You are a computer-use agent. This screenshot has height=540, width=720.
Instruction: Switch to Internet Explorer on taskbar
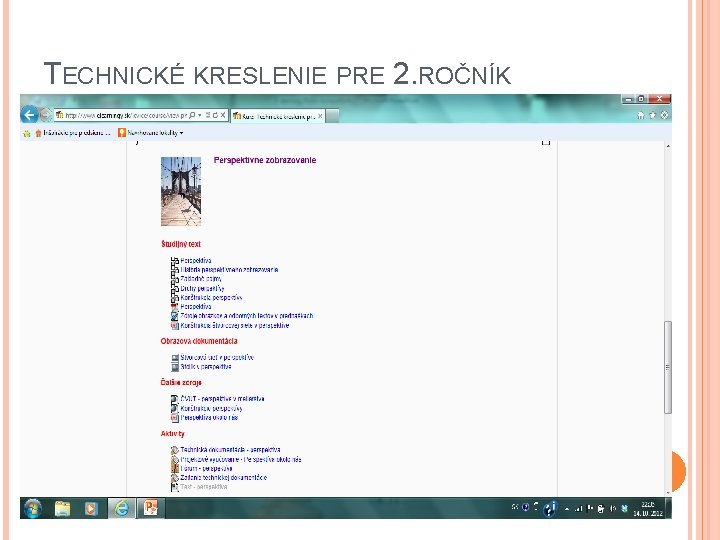pyautogui.click(x=121, y=508)
